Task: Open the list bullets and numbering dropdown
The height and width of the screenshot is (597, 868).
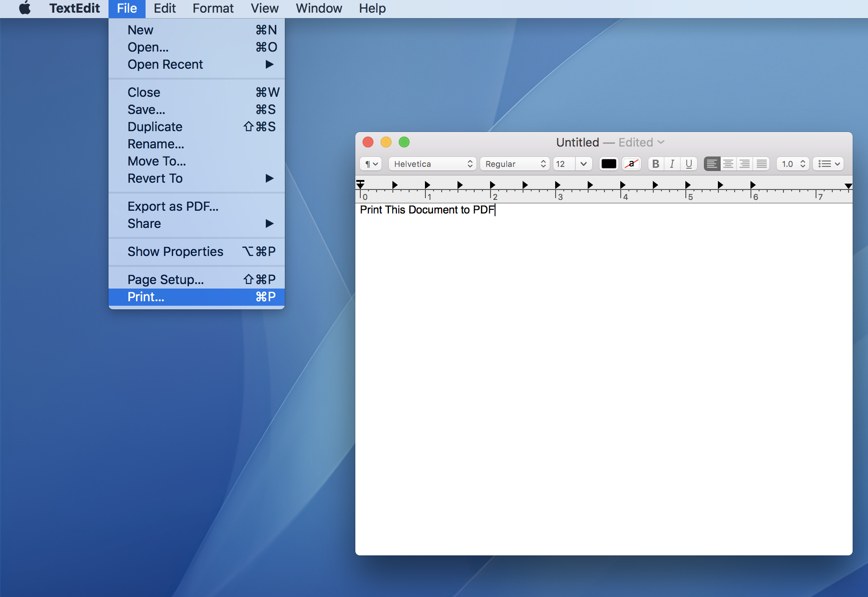Action: (828, 164)
